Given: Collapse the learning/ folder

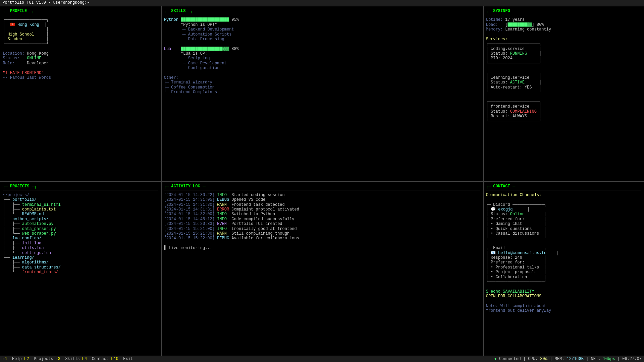Looking at the screenshot, I should 23,258.
